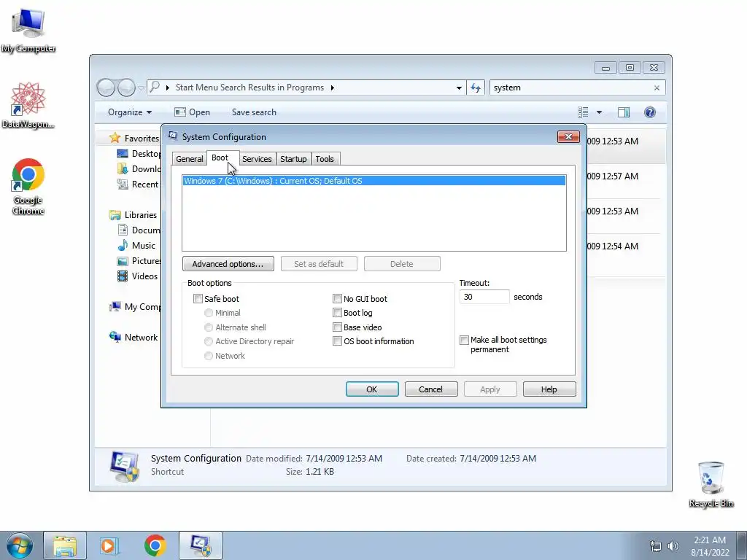Image resolution: width=747 pixels, height=560 pixels.
Task: Open Windows Explorer from the taskbar
Action: [x=65, y=545]
